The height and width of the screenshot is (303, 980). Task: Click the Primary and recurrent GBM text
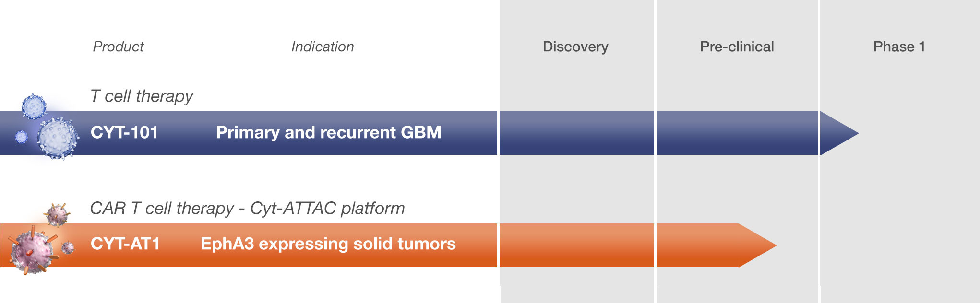(x=328, y=132)
